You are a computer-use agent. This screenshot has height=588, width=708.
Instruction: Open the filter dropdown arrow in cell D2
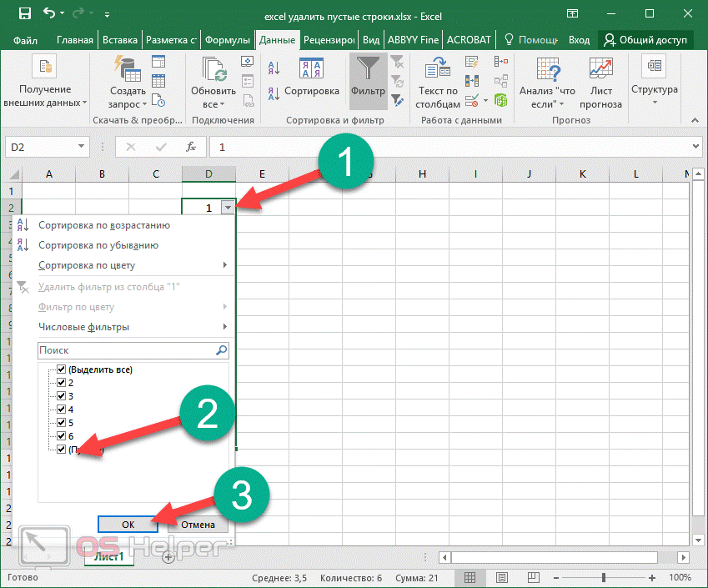(x=228, y=208)
